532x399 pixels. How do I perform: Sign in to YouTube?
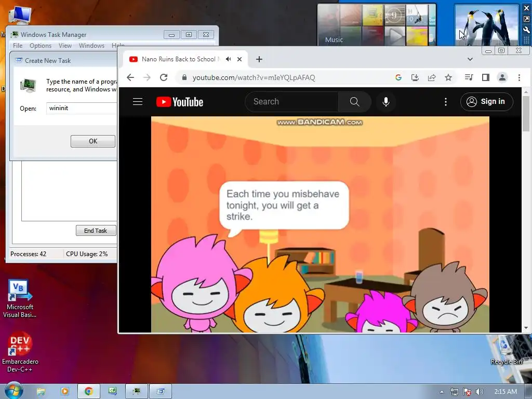[486, 102]
